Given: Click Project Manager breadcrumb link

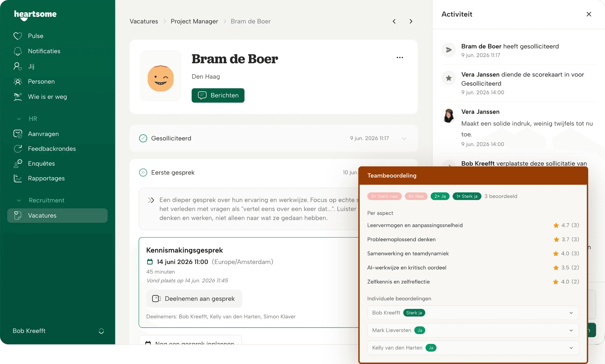Looking at the screenshot, I should pyautogui.click(x=194, y=21).
